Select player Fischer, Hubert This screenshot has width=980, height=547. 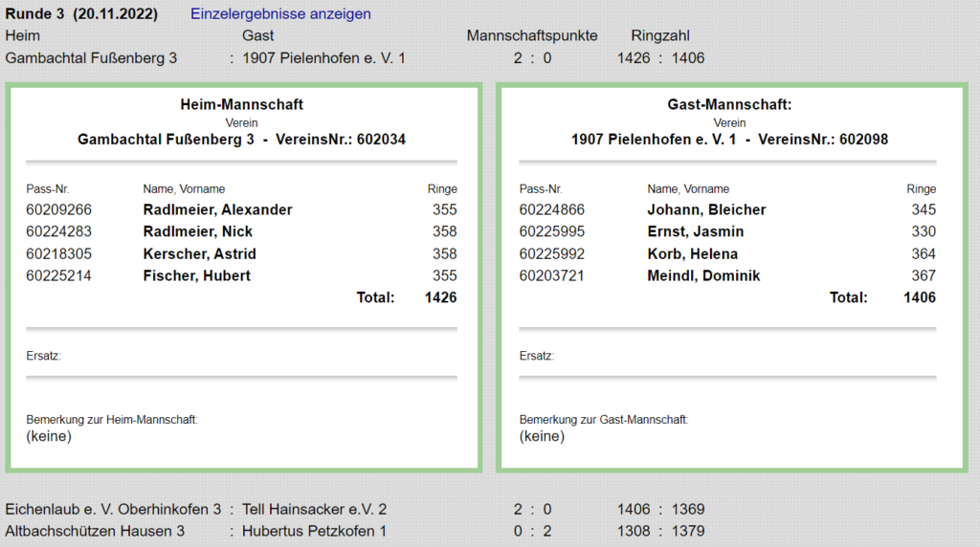tap(196, 275)
